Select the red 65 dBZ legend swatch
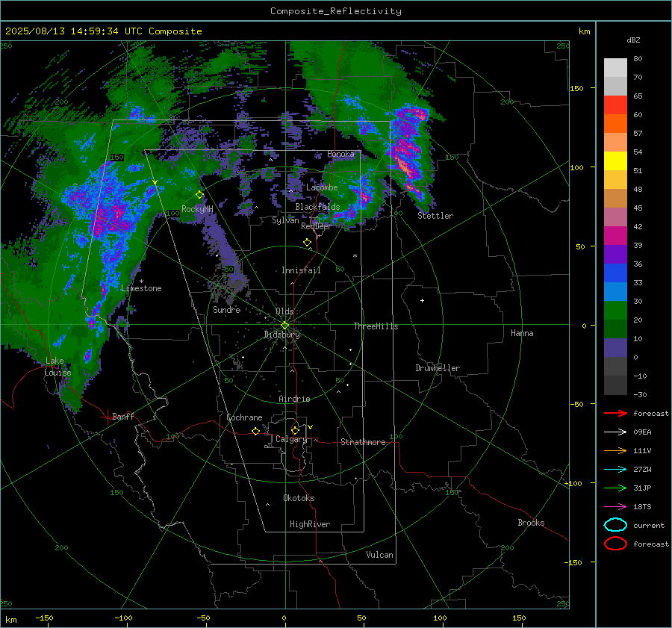This screenshot has height=628, width=672. click(615, 105)
